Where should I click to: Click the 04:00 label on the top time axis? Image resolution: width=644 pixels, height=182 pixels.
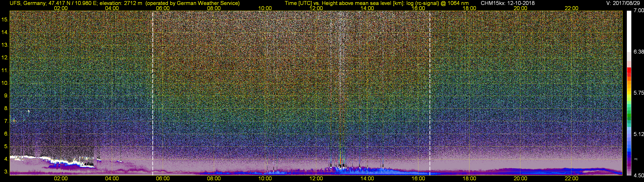tap(112, 8)
